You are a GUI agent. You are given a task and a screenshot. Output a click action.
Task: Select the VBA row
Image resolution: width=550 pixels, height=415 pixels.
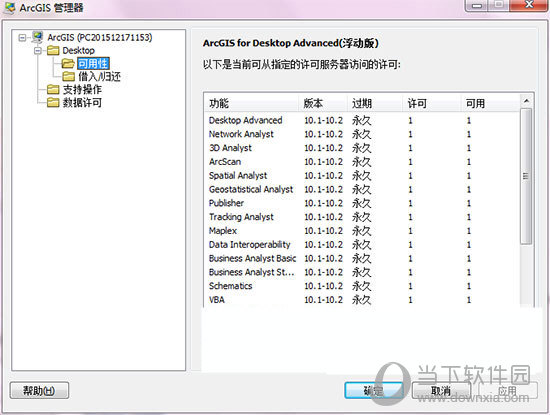[x=362, y=300]
